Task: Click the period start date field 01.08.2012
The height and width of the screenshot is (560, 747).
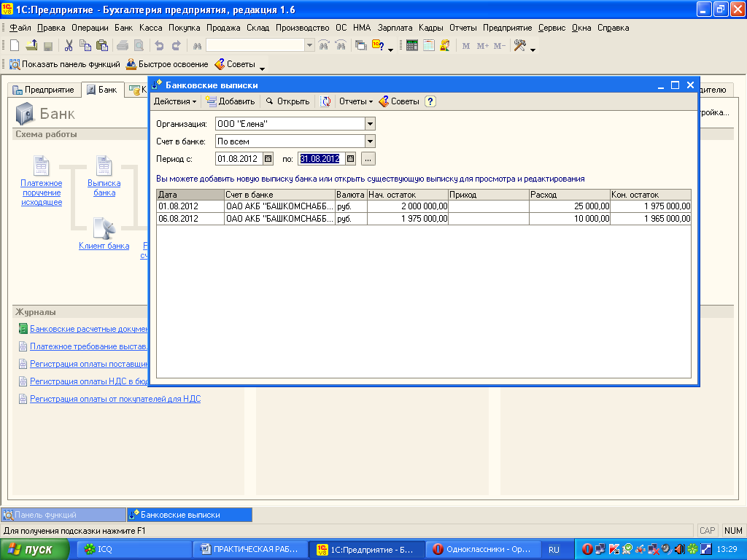Action: [239, 158]
